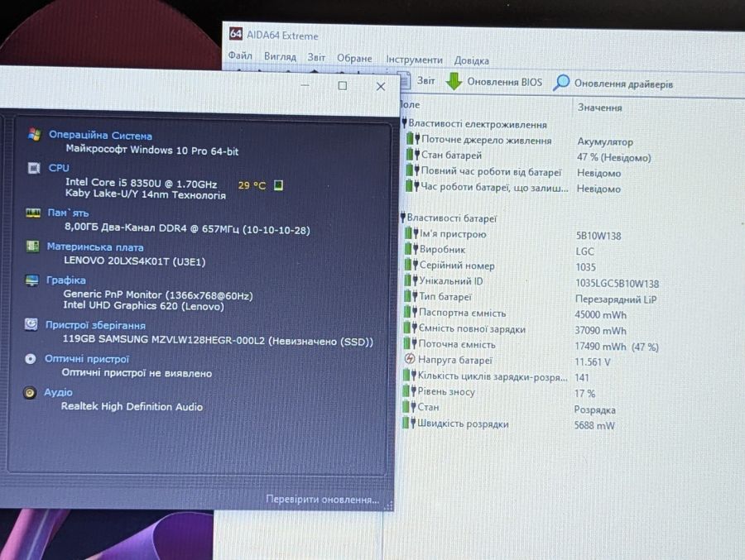Click the Пристрої зберігання drive icon
Viewport: 745px width, 560px height.
pos(31,324)
